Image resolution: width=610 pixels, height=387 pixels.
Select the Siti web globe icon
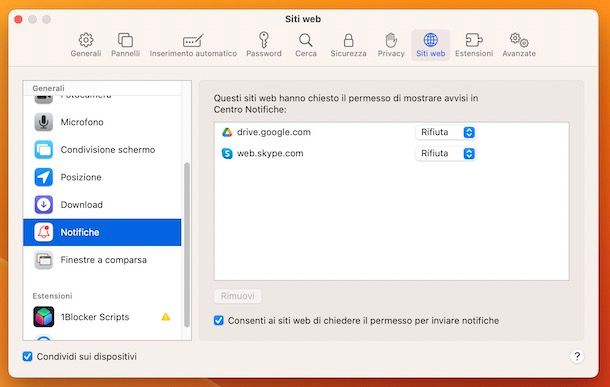point(430,40)
